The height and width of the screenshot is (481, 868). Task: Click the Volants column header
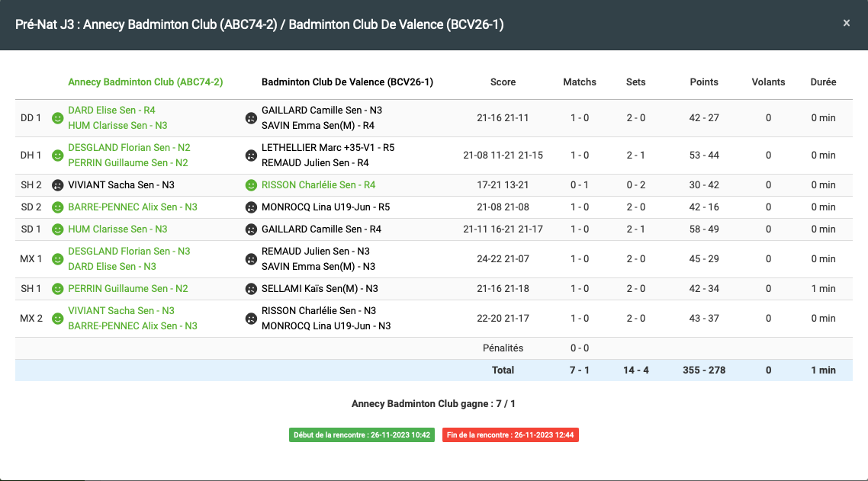coord(768,82)
